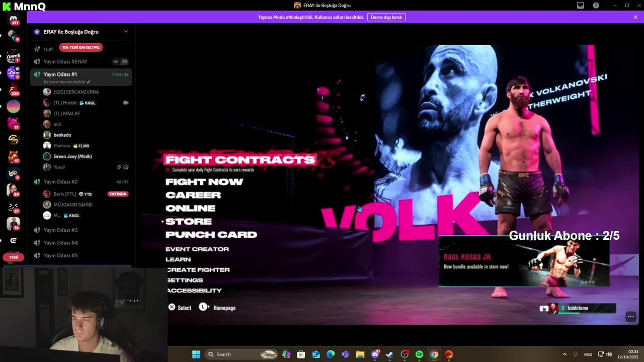This screenshot has height=362, width=644.
Task: Select FIGHT NOW in the game menu
Action: tap(204, 182)
